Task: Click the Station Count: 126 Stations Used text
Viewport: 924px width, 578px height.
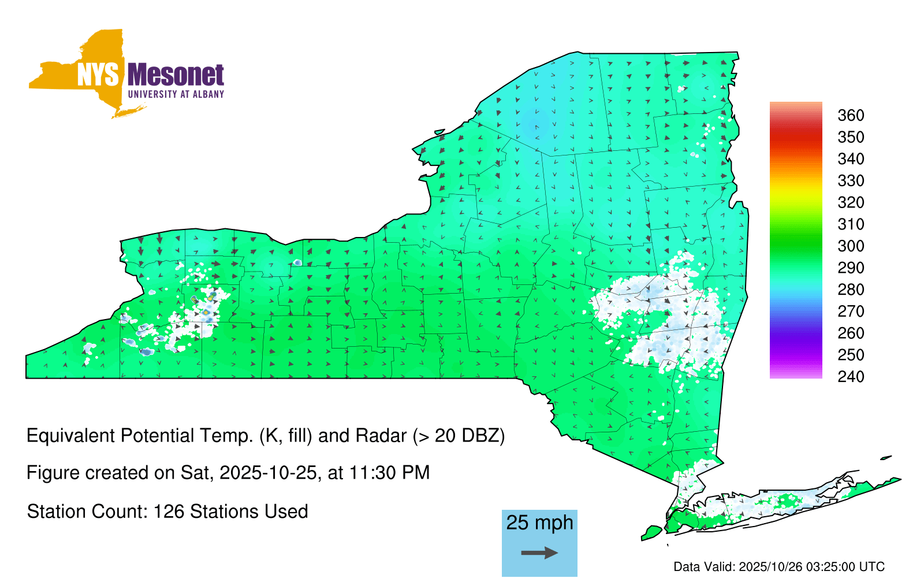Action: (167, 512)
